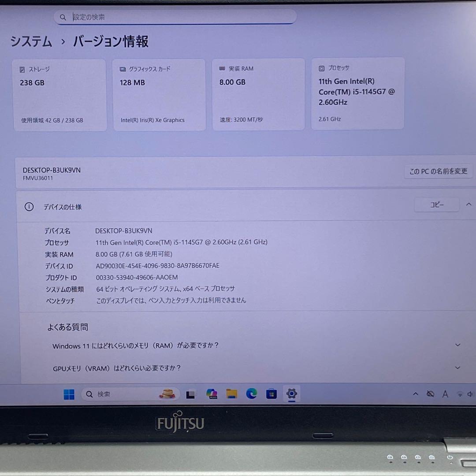The image size is (476, 476).
Task: Switch the IME input mode indicator
Action: coord(445,394)
